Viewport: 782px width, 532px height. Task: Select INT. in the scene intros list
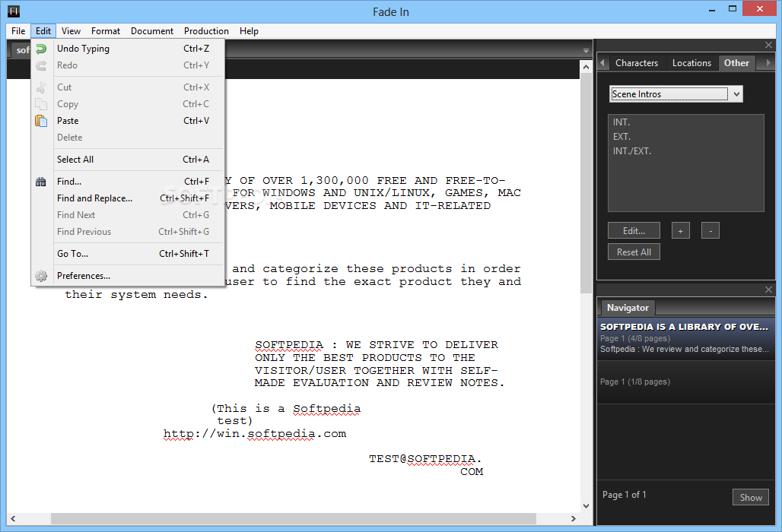[685, 122]
